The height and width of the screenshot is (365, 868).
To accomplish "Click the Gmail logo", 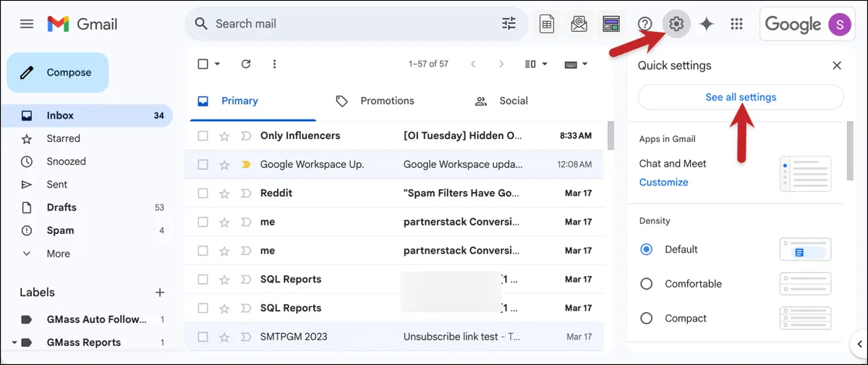I will [82, 24].
